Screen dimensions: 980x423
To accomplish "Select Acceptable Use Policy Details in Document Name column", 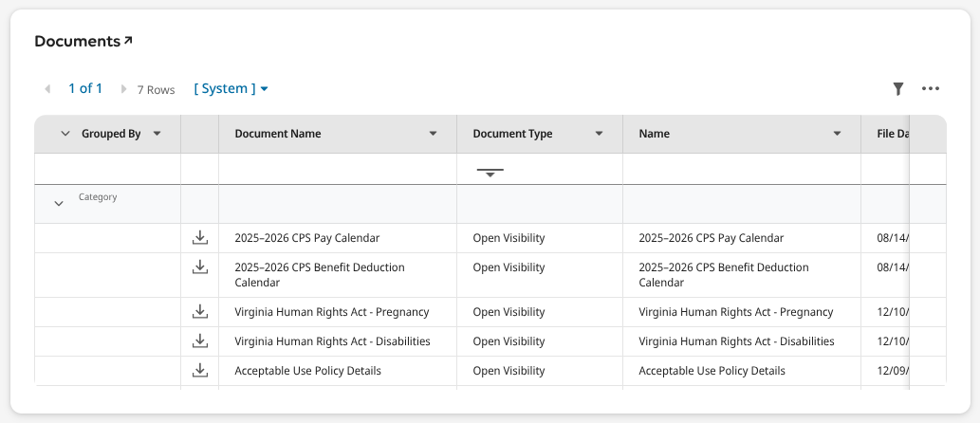I will pos(307,371).
